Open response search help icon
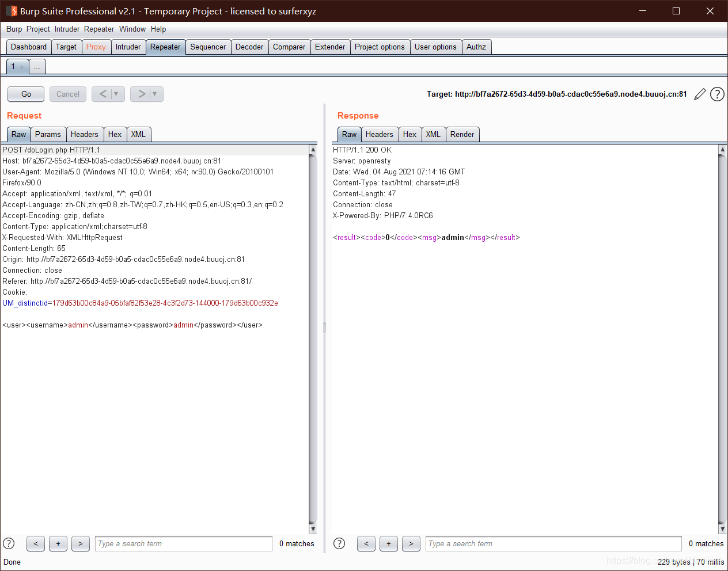 [x=339, y=543]
